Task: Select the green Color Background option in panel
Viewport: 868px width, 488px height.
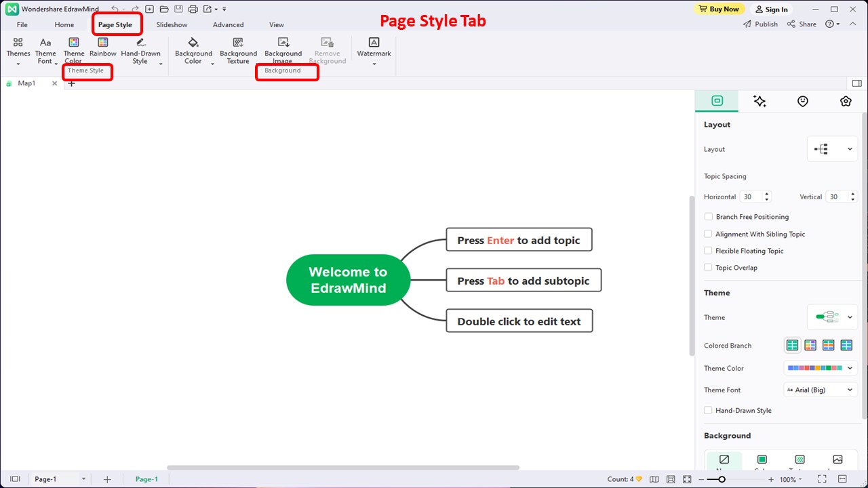Action: pos(762,461)
